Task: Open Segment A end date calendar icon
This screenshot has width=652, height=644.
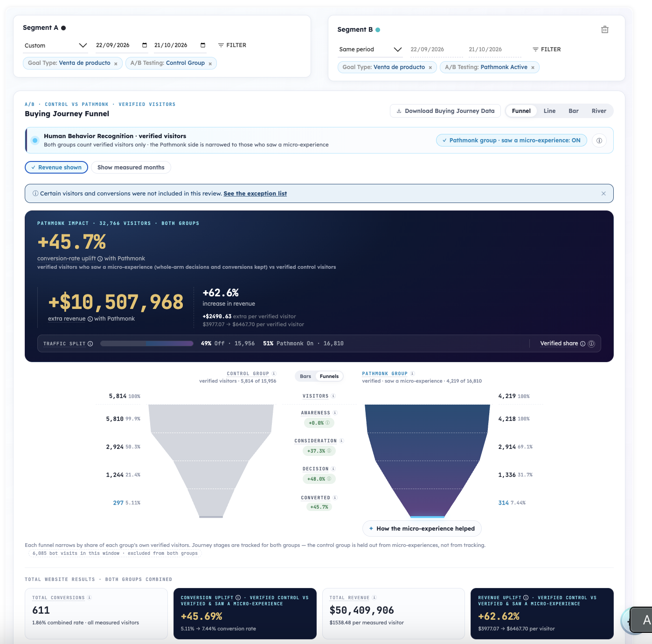Action: [x=203, y=45]
